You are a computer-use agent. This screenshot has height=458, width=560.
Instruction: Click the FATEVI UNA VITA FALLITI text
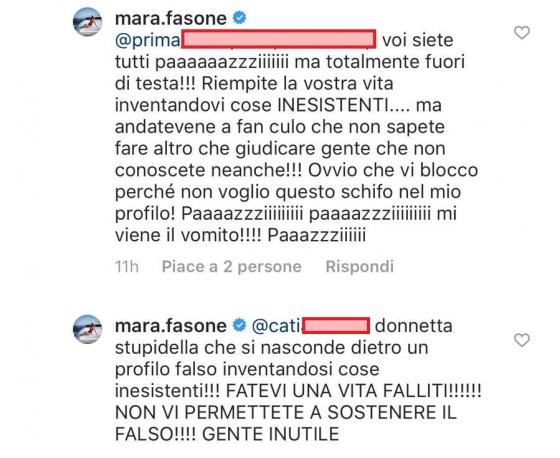click(354, 391)
